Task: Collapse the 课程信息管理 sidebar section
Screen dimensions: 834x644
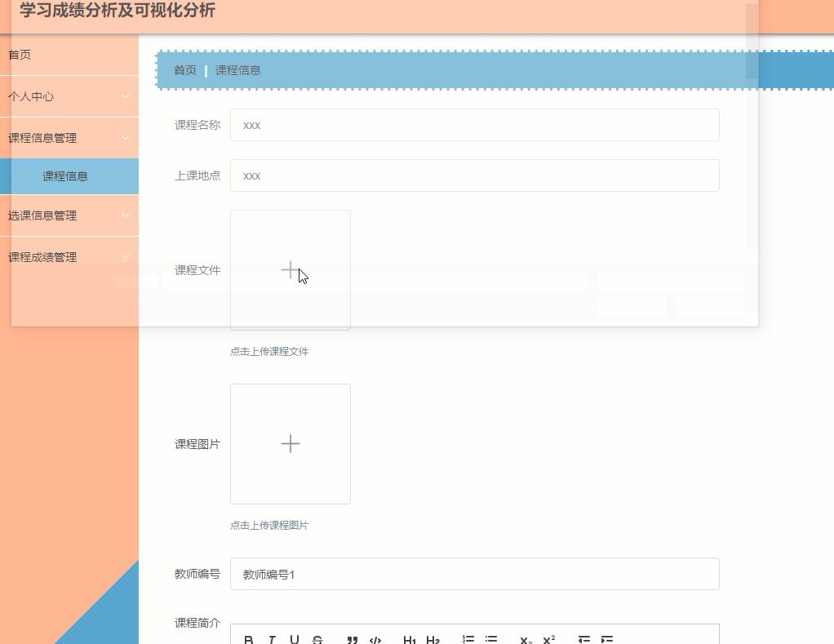Action: point(69,137)
